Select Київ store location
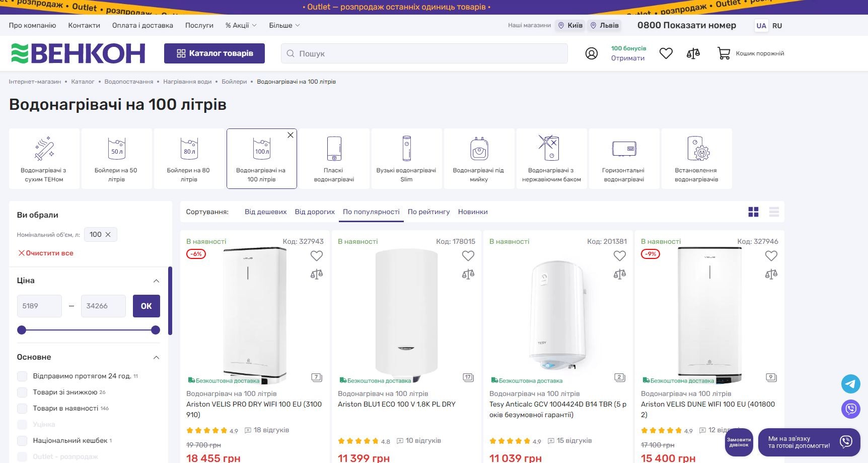 click(x=570, y=26)
